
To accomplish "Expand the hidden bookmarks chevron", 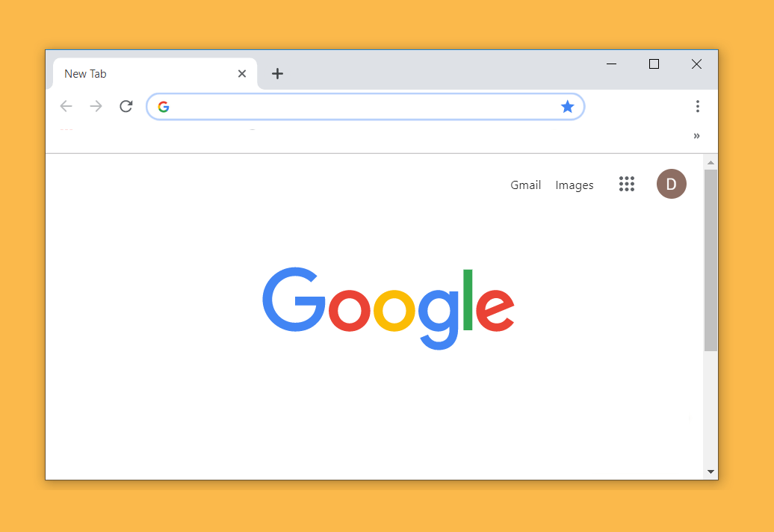I will coord(696,136).
